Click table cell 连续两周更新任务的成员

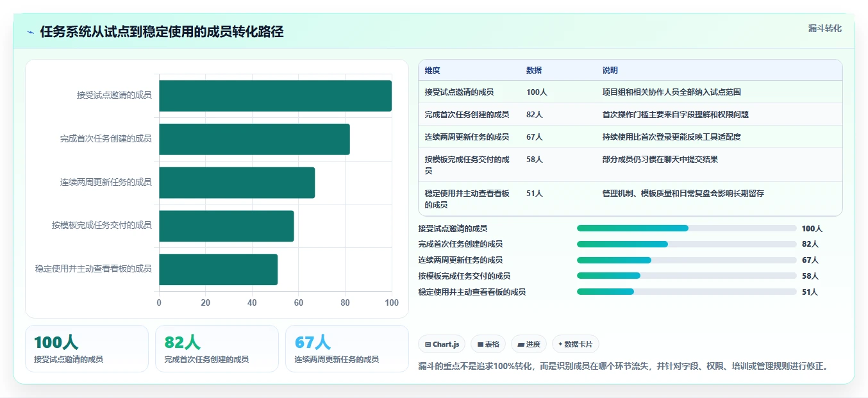(x=467, y=137)
